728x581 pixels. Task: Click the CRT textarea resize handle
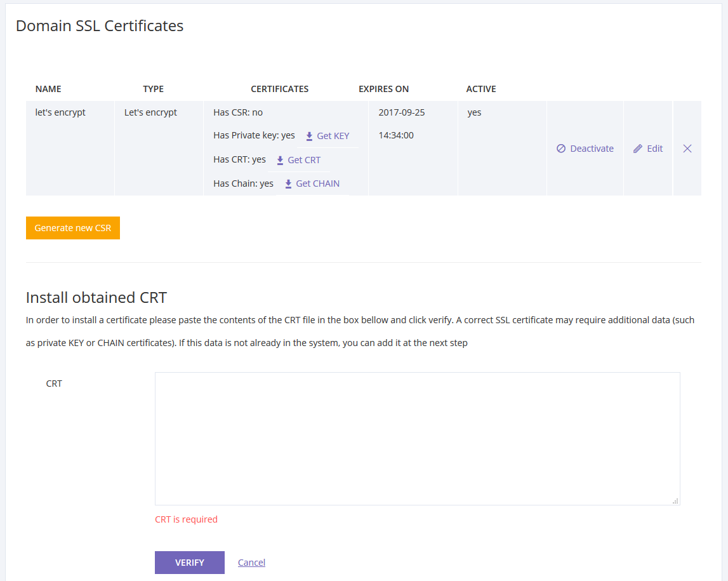(675, 501)
